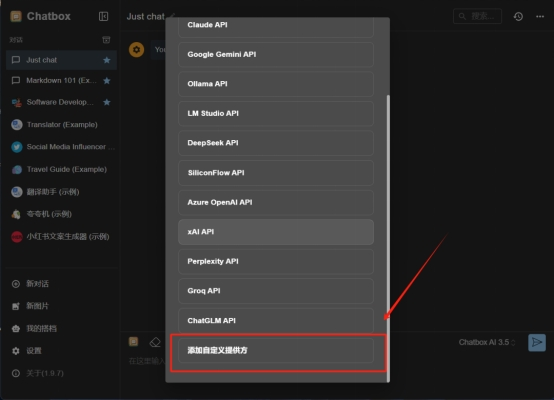Toggle star on Markdown 101 conversation

[x=107, y=81]
